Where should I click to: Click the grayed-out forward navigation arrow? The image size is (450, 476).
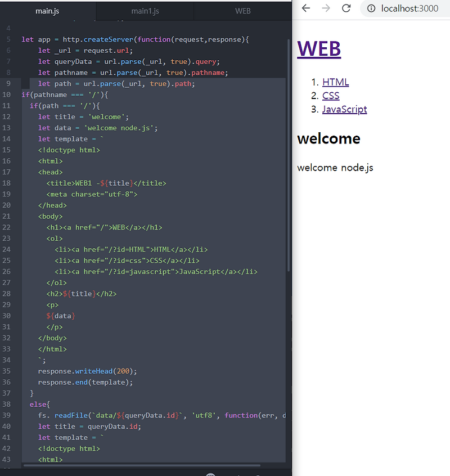tap(326, 8)
